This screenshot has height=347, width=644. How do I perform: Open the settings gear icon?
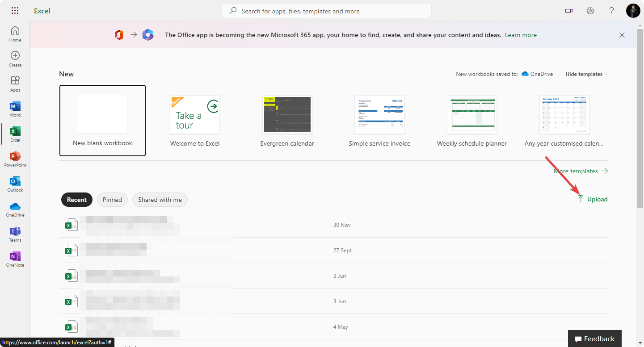tap(590, 11)
